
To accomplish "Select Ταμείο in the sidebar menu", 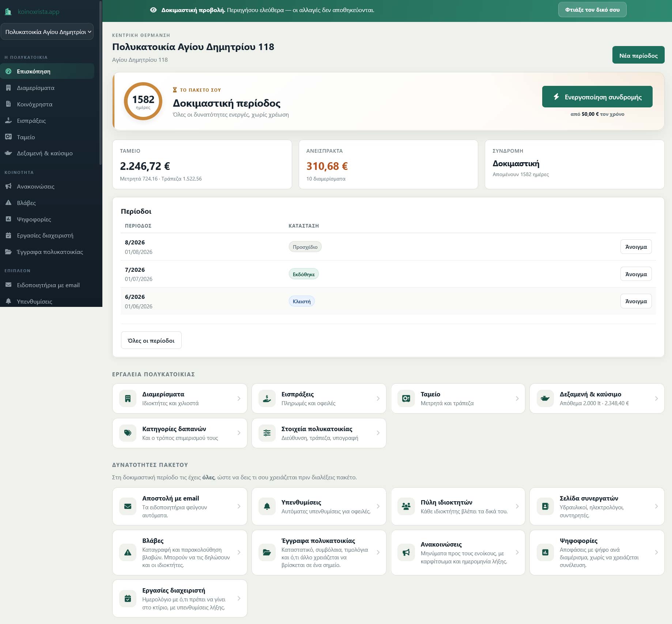I will [x=47, y=137].
